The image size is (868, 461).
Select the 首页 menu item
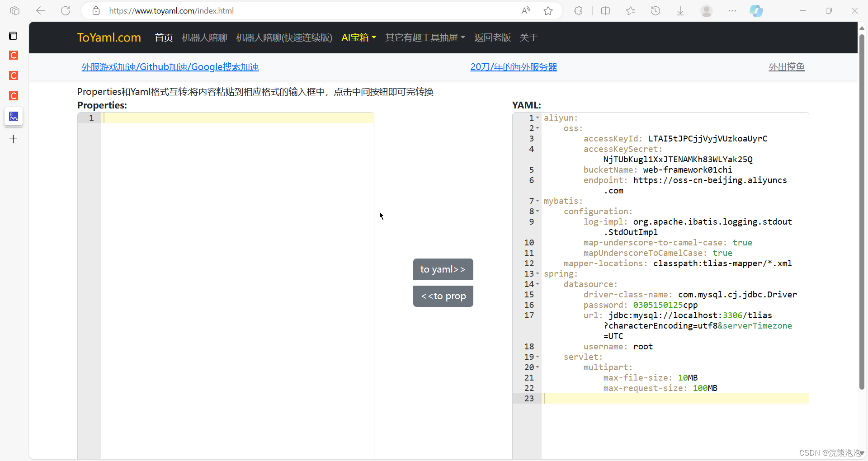164,38
